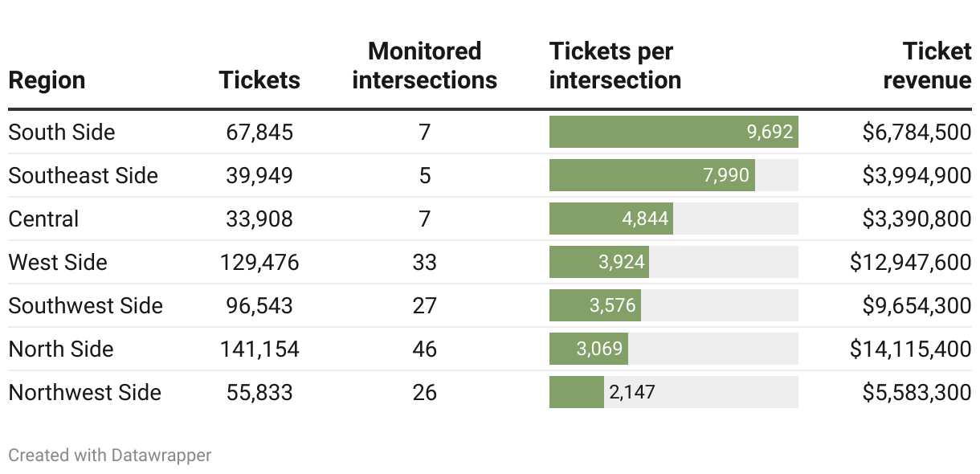Select the Northwest Side region label

tap(85, 392)
